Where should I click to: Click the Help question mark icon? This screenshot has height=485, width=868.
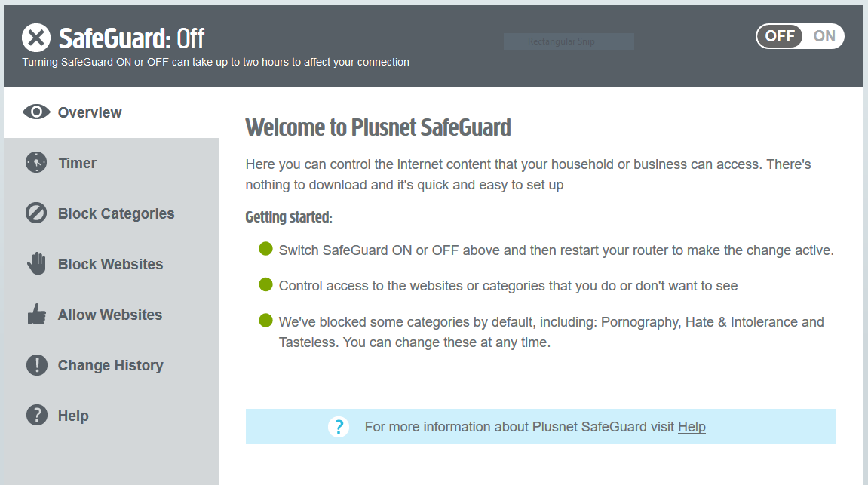coord(35,416)
